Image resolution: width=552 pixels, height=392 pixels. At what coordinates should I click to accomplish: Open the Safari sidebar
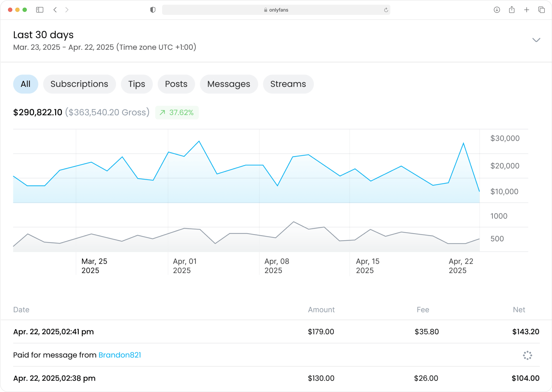(40, 10)
